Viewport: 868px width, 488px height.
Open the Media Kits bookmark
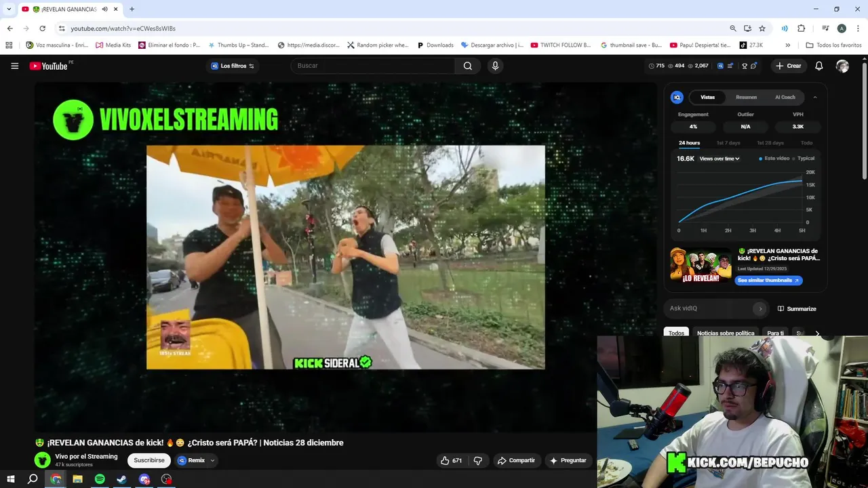click(113, 45)
